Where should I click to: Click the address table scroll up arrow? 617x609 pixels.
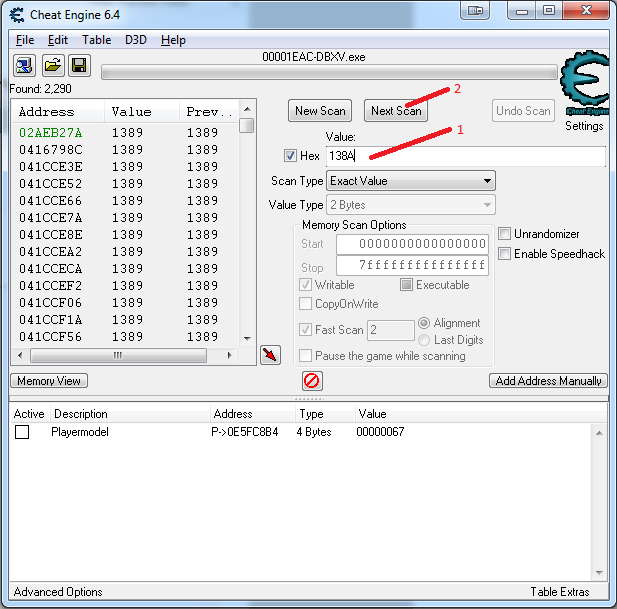pyautogui.click(x=599, y=433)
